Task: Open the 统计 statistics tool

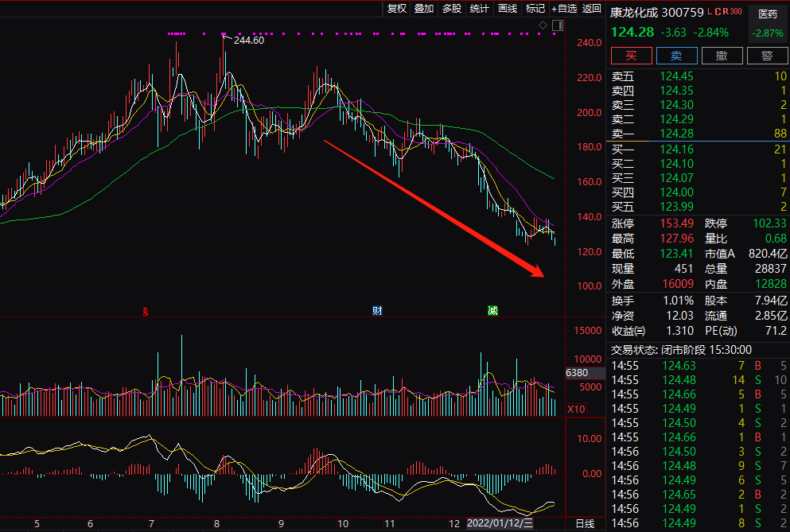Action: pyautogui.click(x=480, y=9)
